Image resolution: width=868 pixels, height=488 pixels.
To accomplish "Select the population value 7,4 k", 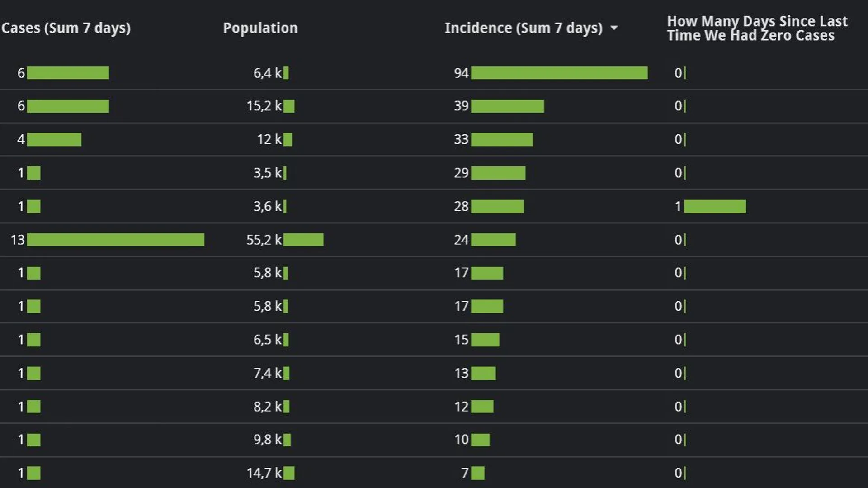I will [x=267, y=373].
